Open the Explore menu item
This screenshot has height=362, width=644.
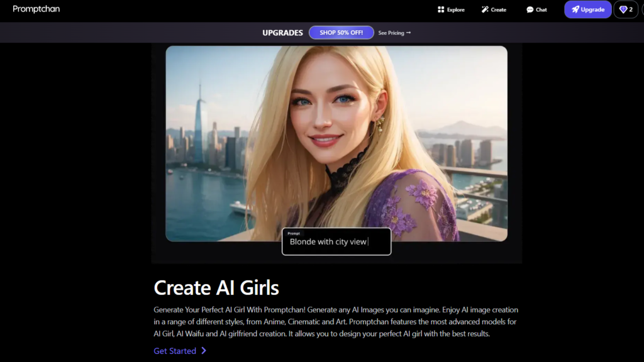coord(451,9)
